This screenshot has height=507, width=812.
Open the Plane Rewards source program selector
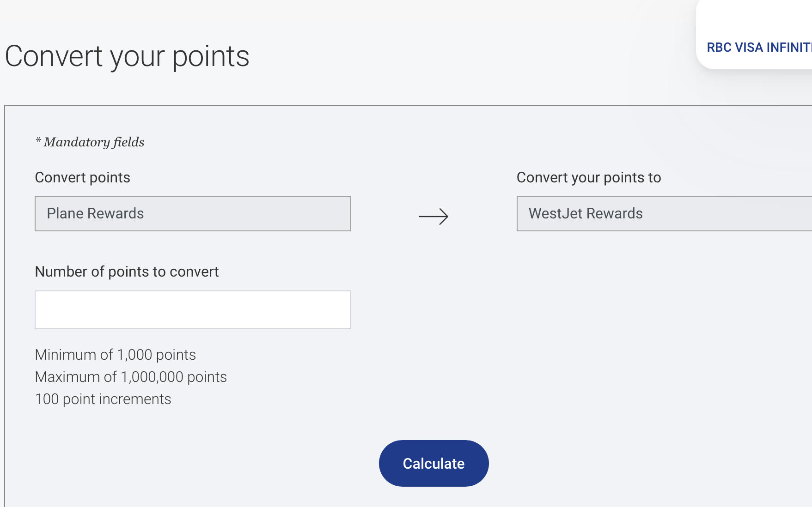pyautogui.click(x=192, y=213)
